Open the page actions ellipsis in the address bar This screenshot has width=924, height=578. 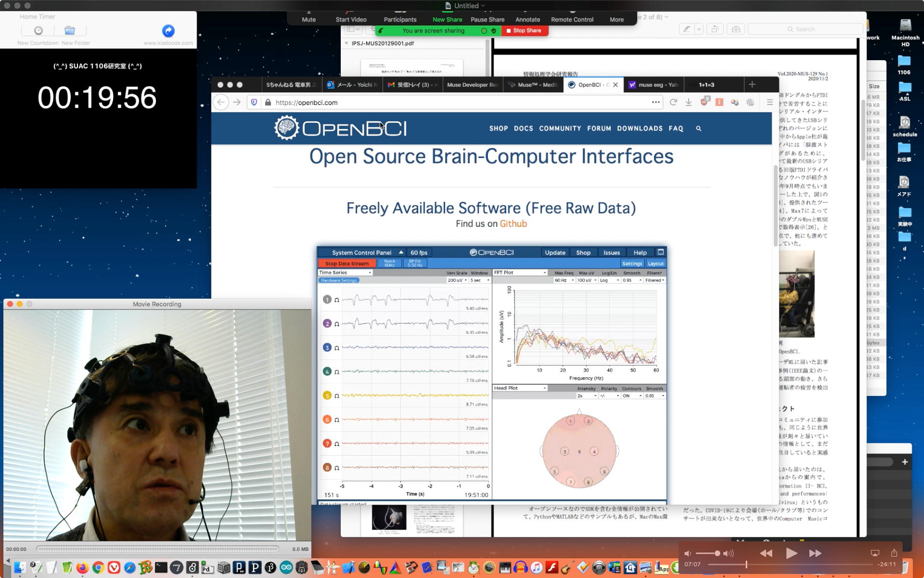(x=656, y=102)
